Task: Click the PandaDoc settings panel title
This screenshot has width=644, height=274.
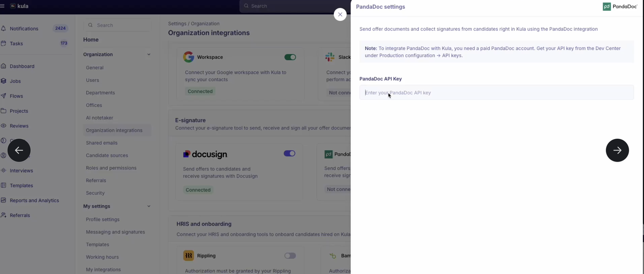Action: 381,7
